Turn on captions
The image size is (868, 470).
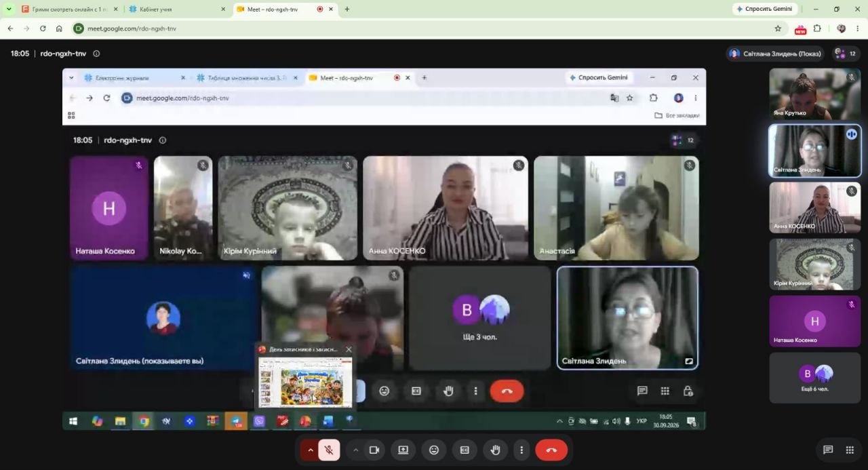click(x=465, y=450)
